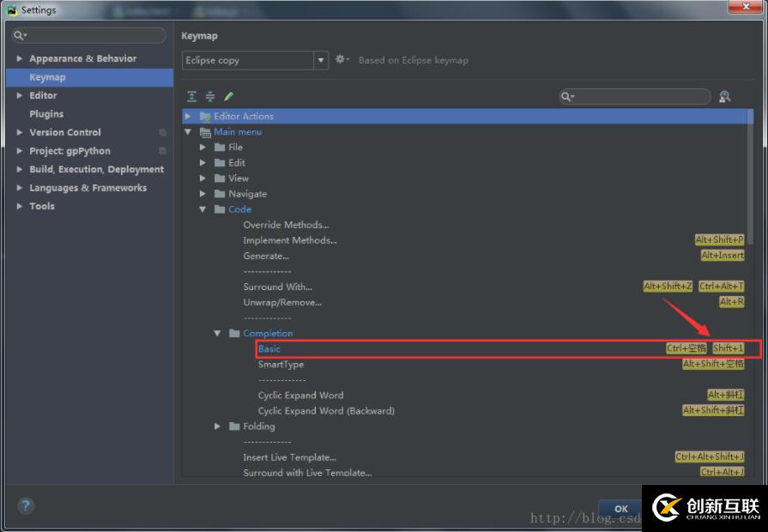Click the magnifier icon in keymap search
The height and width of the screenshot is (532, 768).
click(x=567, y=96)
